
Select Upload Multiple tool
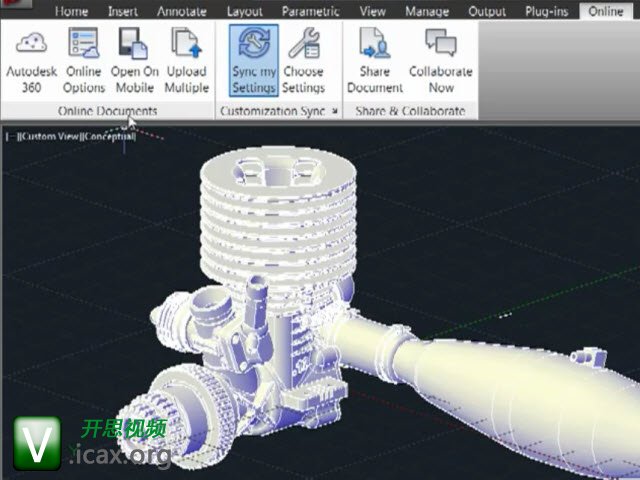click(187, 60)
